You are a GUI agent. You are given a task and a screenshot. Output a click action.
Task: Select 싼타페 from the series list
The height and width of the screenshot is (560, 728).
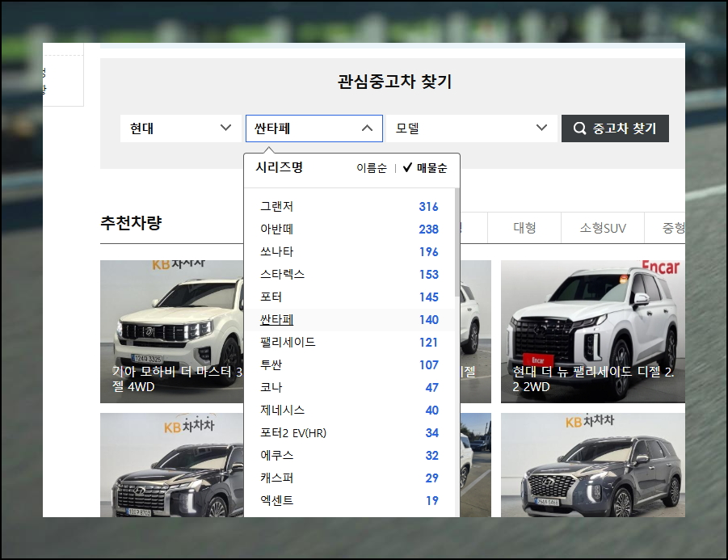pyautogui.click(x=349, y=319)
